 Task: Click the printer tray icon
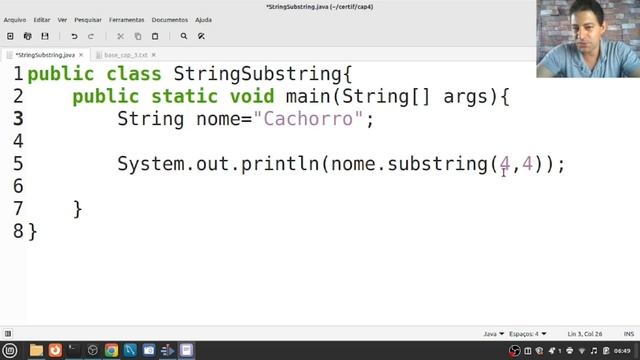(x=569, y=351)
